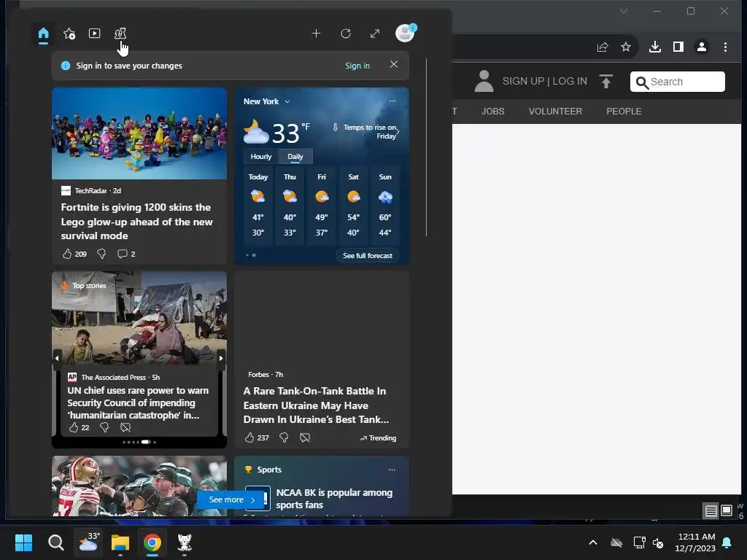Show hidden system tray icons
Viewport: 747px width, 560px height.
click(593, 542)
